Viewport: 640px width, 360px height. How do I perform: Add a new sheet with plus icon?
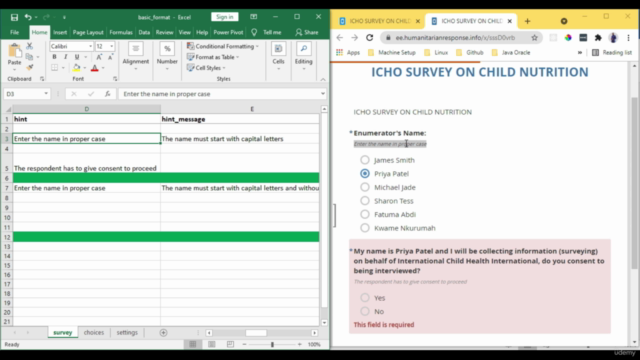click(163, 333)
